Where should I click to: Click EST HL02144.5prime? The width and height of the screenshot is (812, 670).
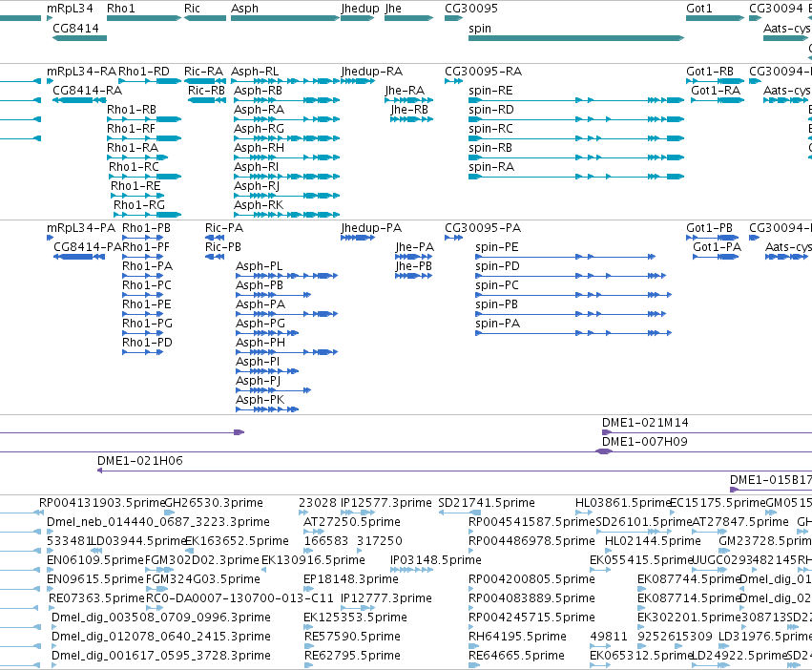pos(653,541)
